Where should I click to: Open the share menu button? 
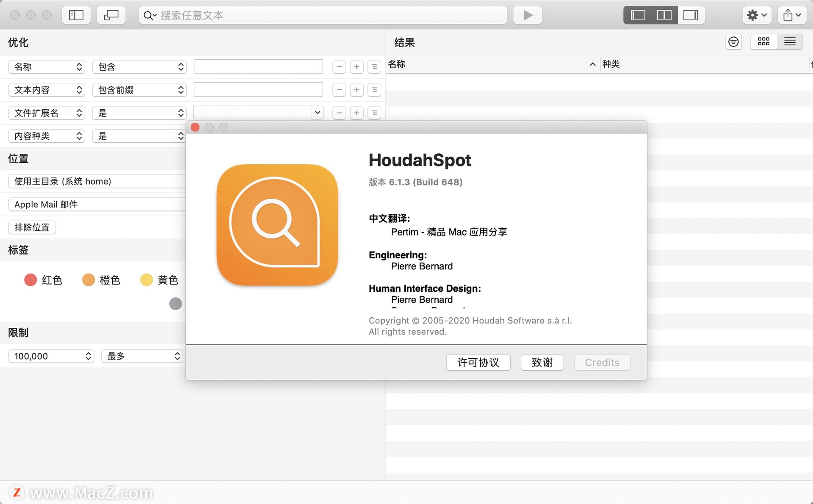(x=792, y=15)
